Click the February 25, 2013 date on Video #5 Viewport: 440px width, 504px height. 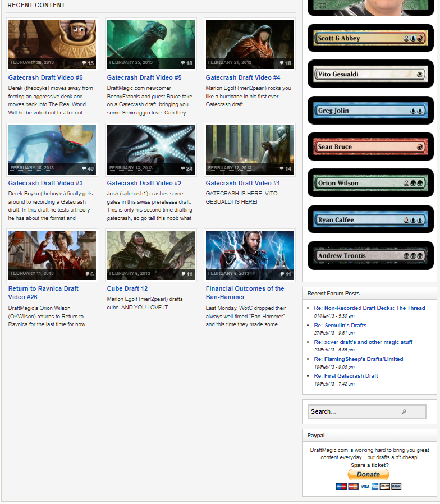131,62
